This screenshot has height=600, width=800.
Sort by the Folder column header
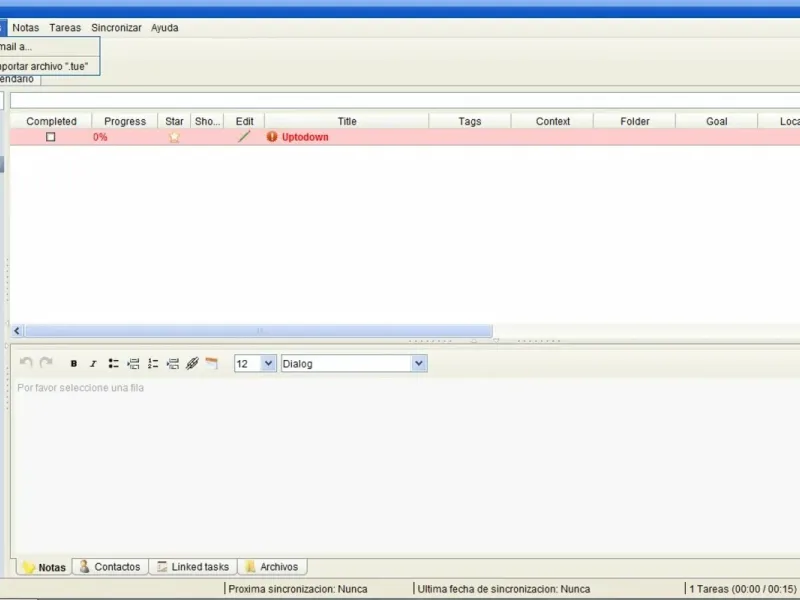635,121
